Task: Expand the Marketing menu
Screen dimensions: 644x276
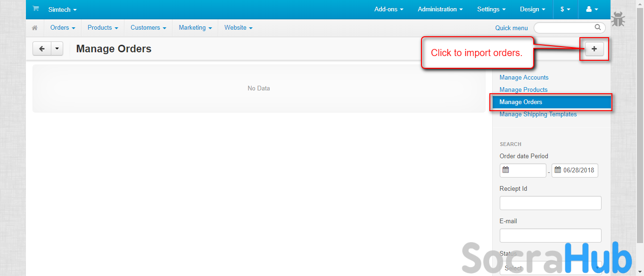Action: 195,28
